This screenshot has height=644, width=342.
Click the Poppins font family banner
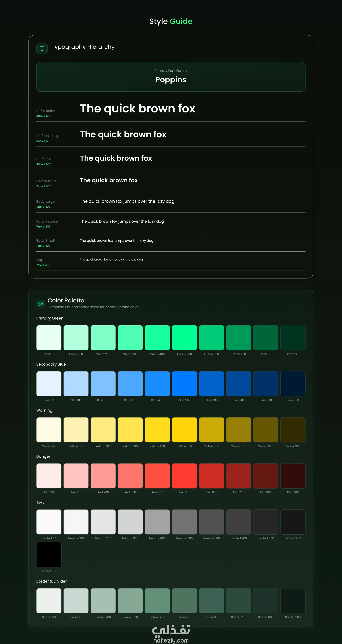click(x=171, y=77)
